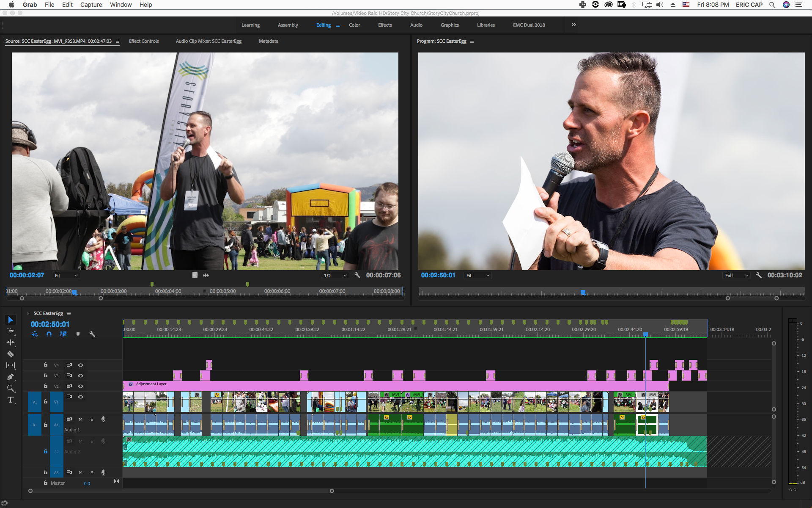The width and height of the screenshot is (812, 508).
Task: Select the Pen tool in tools panel
Action: coord(11,377)
